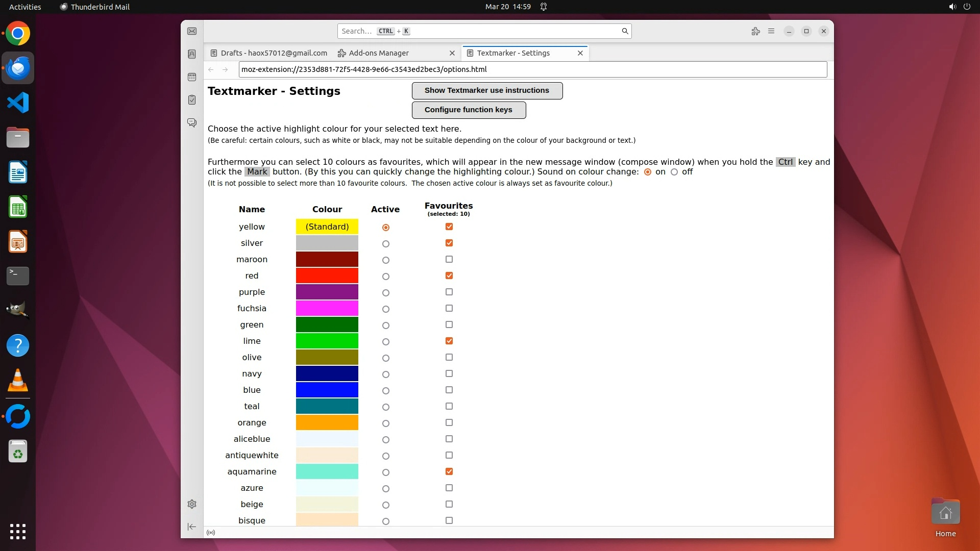This screenshot has width=980, height=551.
Task: Uncheck the lime favourites checkbox
Action: point(449,341)
